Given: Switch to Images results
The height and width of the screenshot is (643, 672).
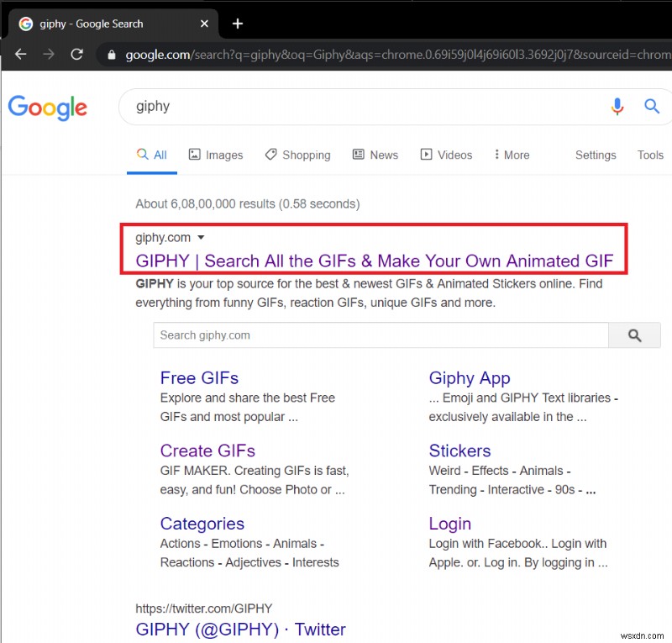Looking at the screenshot, I should tap(216, 155).
